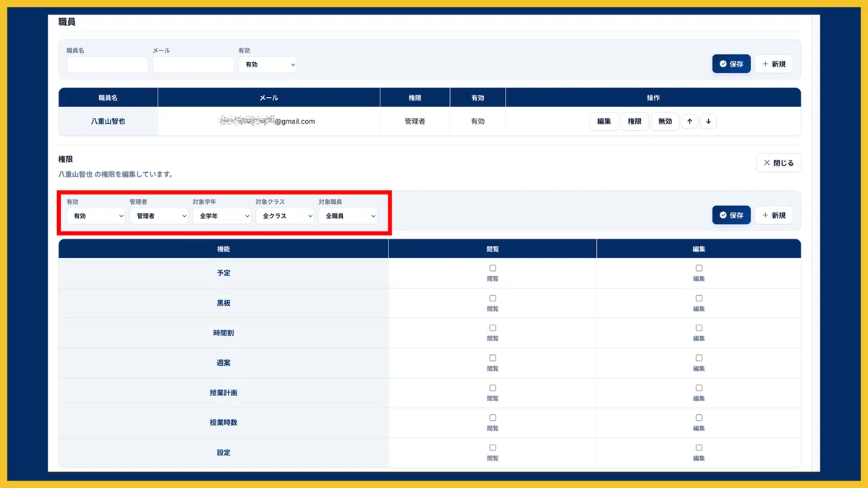Open the 有効 dropdown in the permissions filter
868x488 pixels.
pyautogui.click(x=96, y=215)
